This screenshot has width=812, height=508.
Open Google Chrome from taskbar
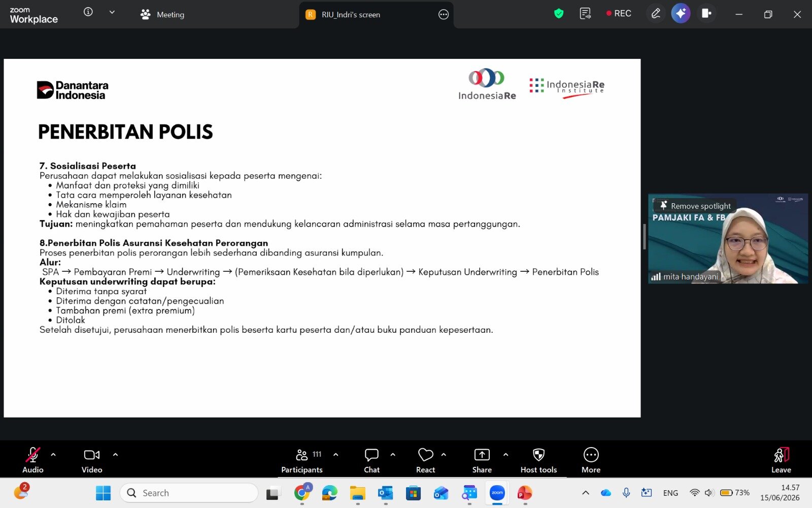tap(302, 493)
